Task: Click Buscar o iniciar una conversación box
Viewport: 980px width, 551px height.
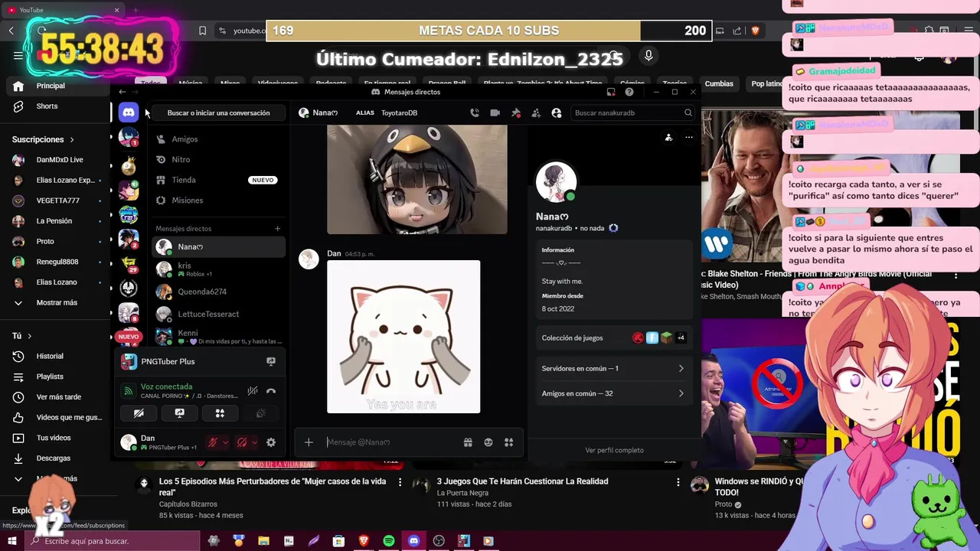Action: pyautogui.click(x=218, y=112)
